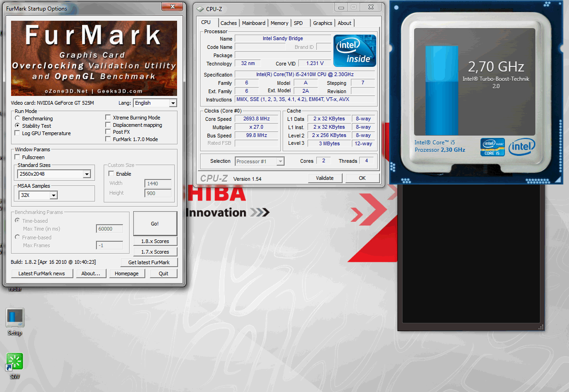Image resolution: width=569 pixels, height=392 pixels.
Task: Click the custom Height field
Action: tap(158, 193)
